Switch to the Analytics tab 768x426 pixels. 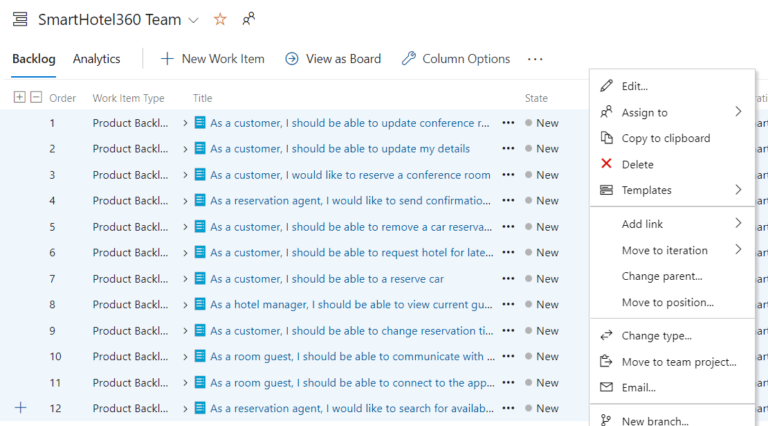point(96,59)
